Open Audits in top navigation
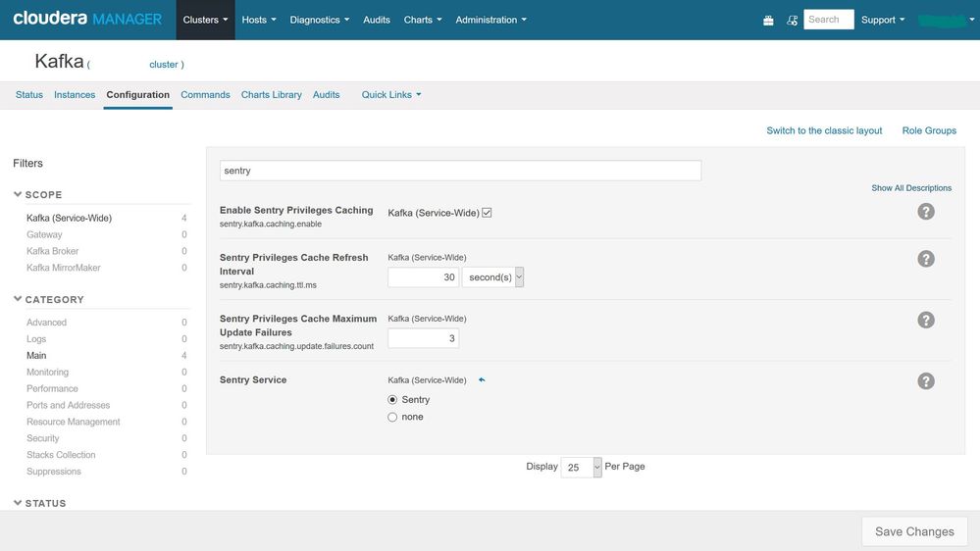 tap(377, 20)
